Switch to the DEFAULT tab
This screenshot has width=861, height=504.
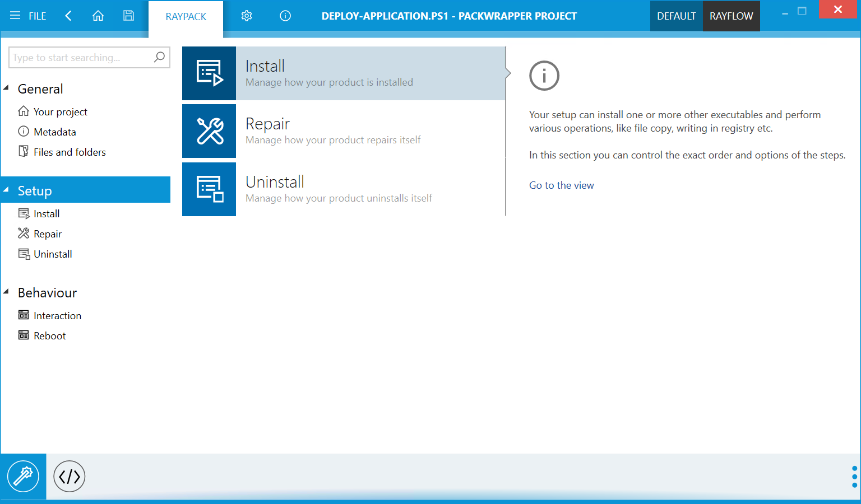tap(676, 16)
